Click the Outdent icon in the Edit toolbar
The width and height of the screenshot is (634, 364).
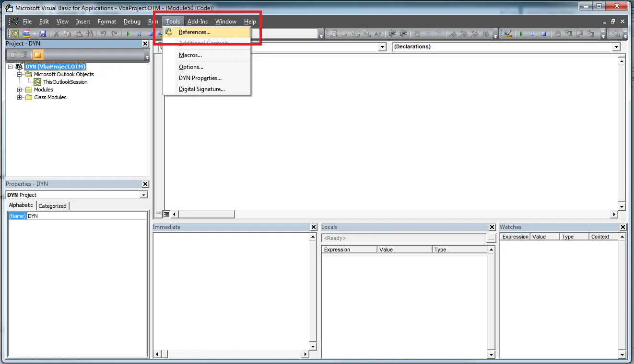point(403,34)
